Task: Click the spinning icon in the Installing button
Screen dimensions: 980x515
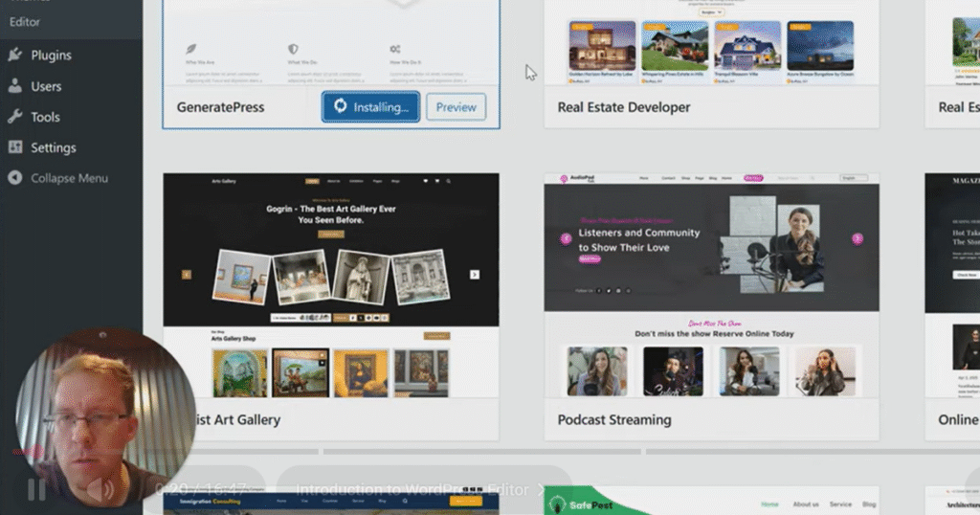Action: coord(339,107)
